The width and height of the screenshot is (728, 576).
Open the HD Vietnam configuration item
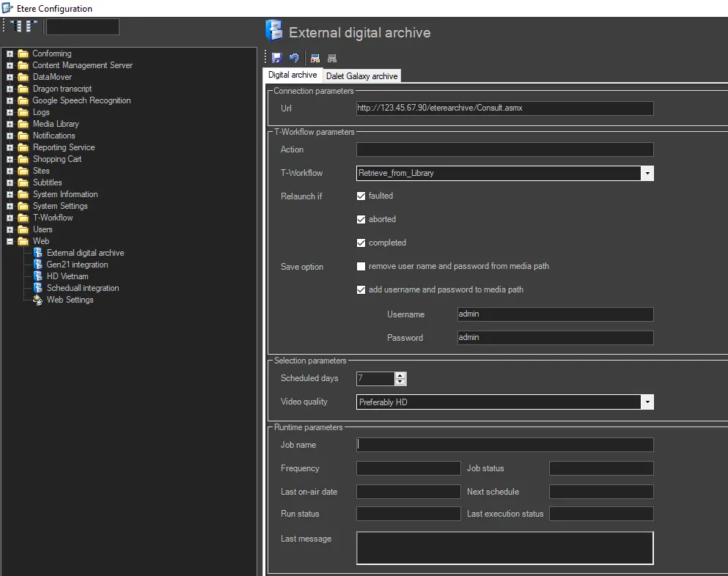(x=67, y=276)
